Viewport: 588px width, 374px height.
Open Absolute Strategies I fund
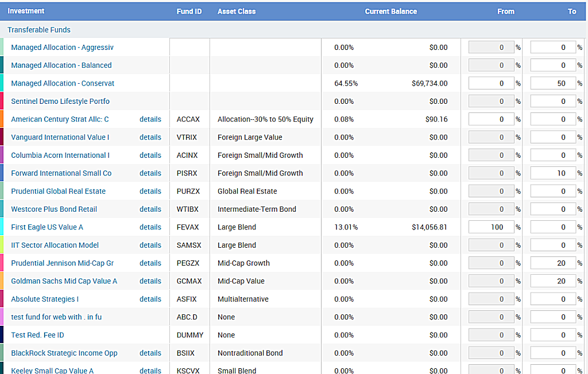tap(45, 299)
